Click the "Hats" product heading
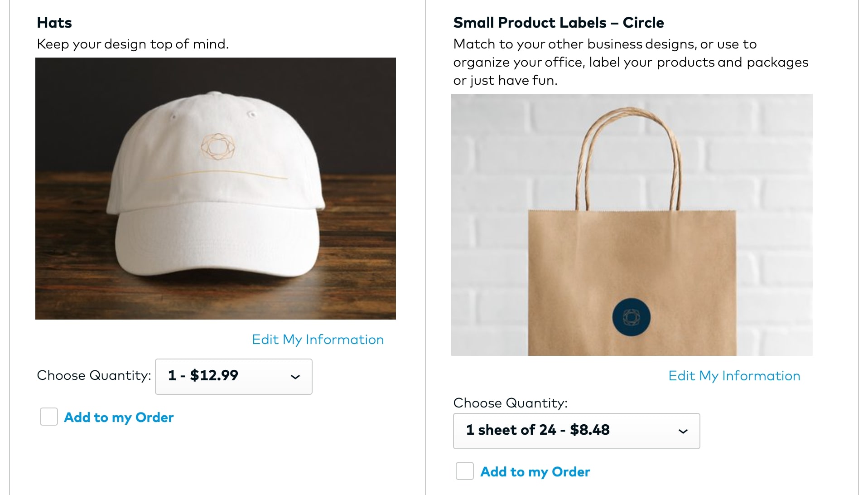The image size is (868, 495). tap(54, 23)
